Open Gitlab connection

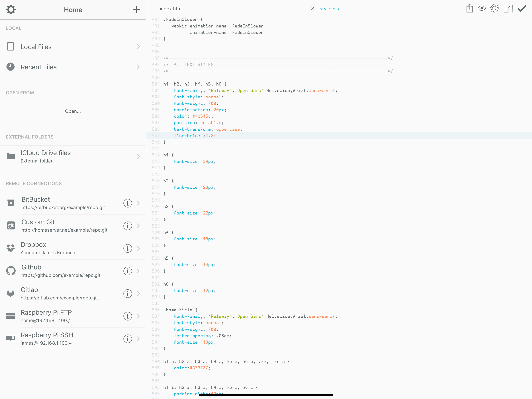(73, 294)
